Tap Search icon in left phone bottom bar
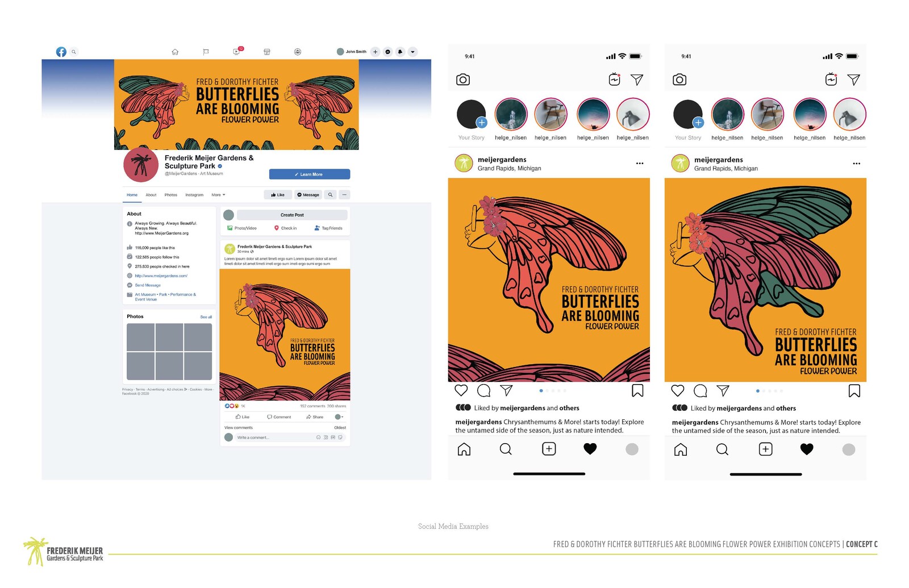 [506, 449]
